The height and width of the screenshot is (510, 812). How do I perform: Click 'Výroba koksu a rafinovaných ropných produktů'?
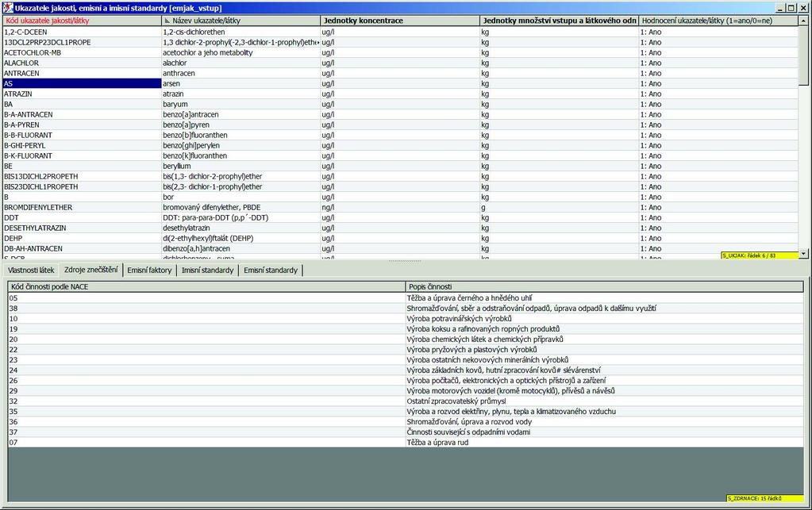(x=483, y=329)
